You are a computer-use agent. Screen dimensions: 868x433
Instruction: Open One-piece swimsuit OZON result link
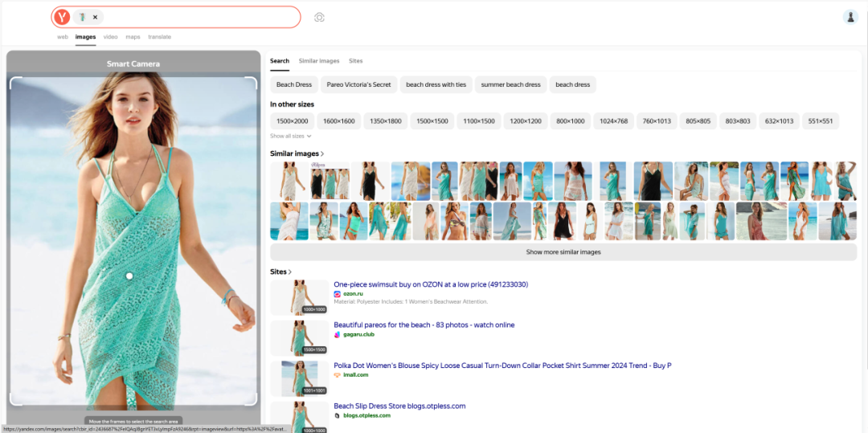coord(431,284)
